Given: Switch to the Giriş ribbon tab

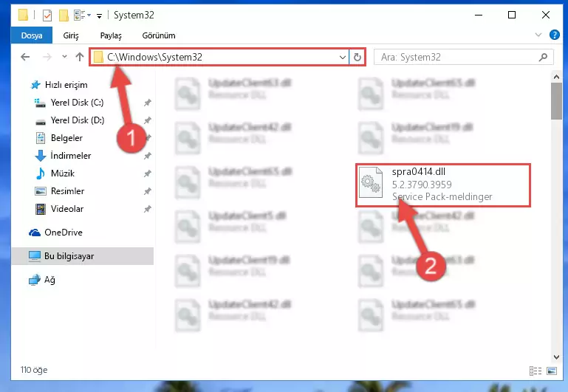Looking at the screenshot, I should 71,35.
